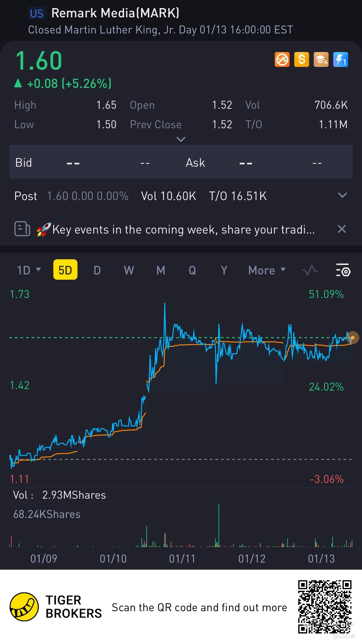
Task: Select the 5D chart tab
Action: pos(65,270)
